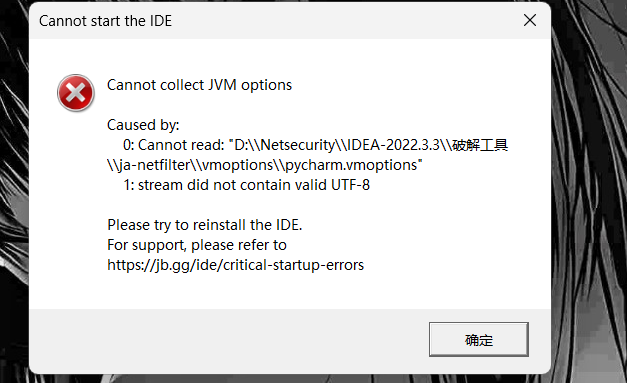This screenshot has width=627, height=383.
Task: Click the 0: Cannot read text
Action: click(174, 145)
